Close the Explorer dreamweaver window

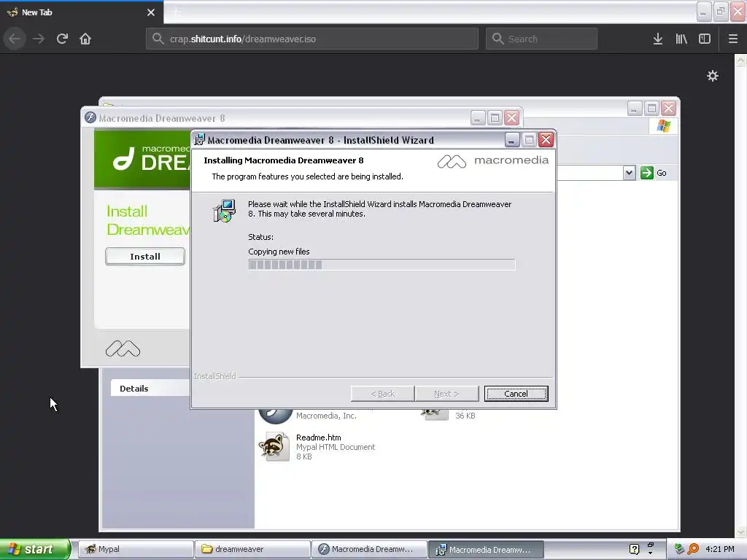[x=669, y=109]
